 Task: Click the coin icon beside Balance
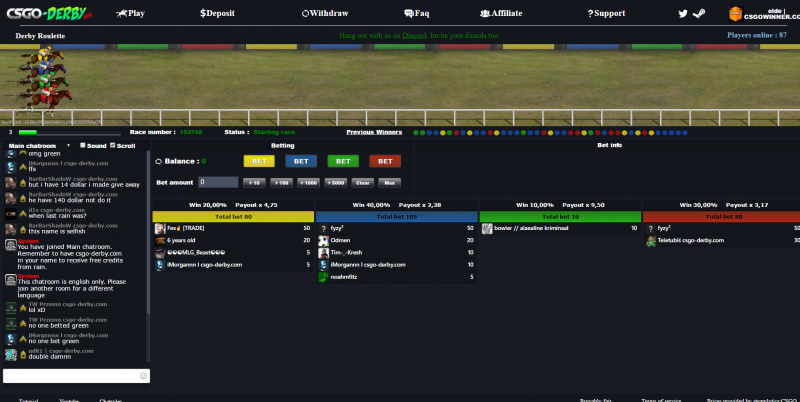pos(158,161)
